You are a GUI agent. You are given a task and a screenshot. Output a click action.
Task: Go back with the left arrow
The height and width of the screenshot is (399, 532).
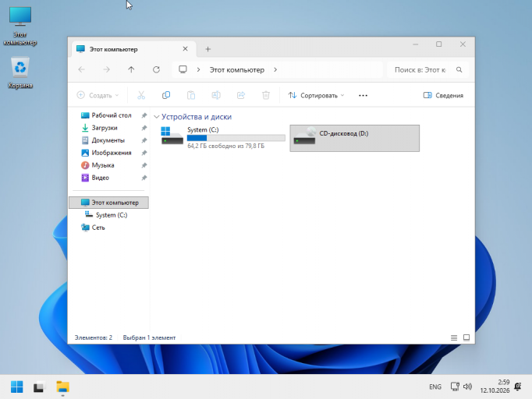pos(81,69)
